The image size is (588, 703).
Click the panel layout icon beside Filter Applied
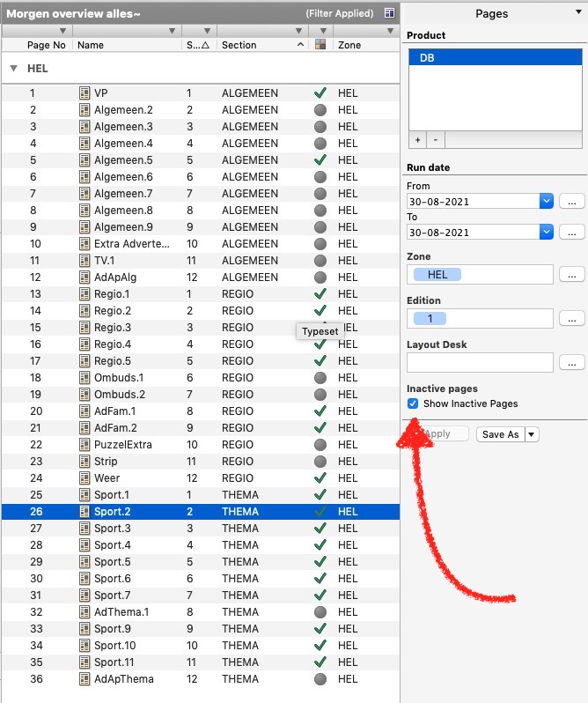pos(390,14)
